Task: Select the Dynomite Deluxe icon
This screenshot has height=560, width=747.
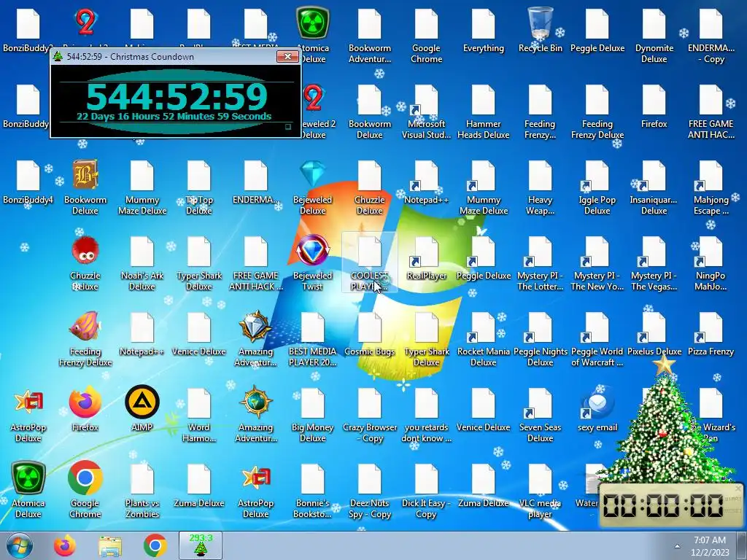Action: [x=654, y=36]
